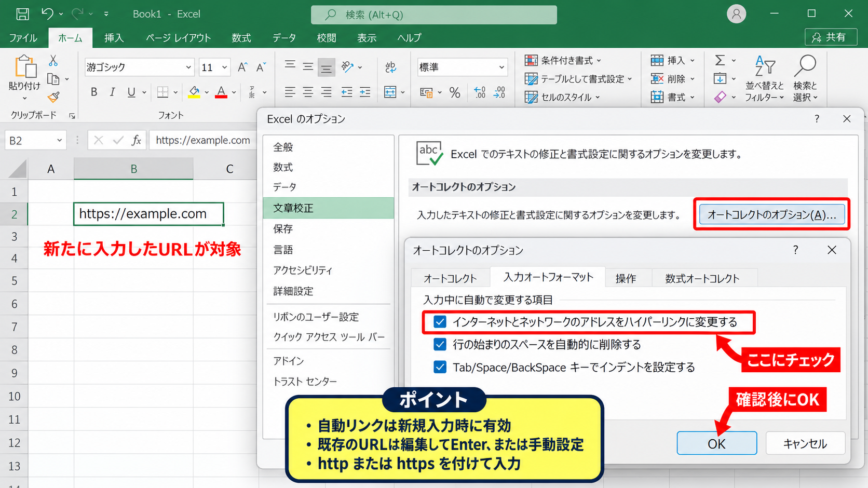Switch to the 校閲 ribbon tab
The image size is (868, 488).
(327, 38)
